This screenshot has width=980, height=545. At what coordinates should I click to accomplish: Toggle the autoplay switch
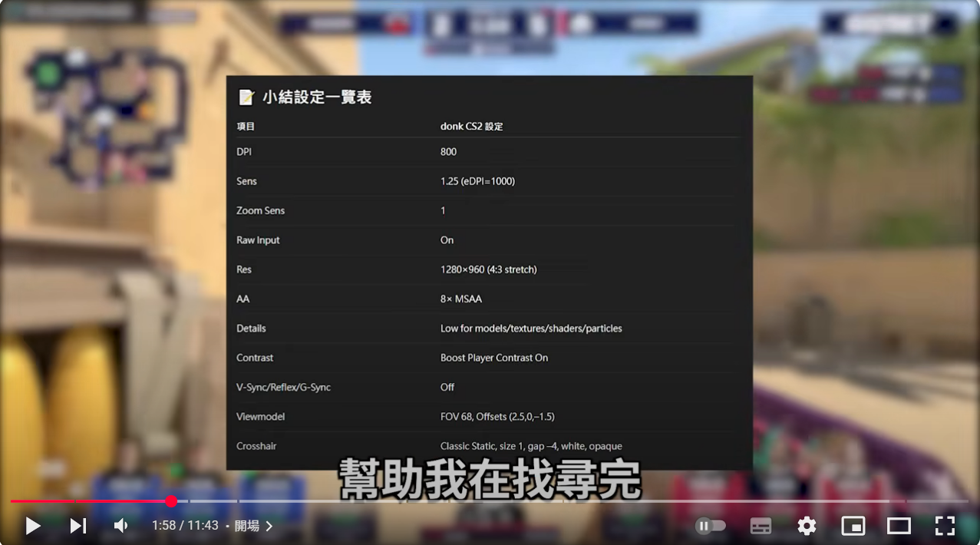click(x=711, y=526)
